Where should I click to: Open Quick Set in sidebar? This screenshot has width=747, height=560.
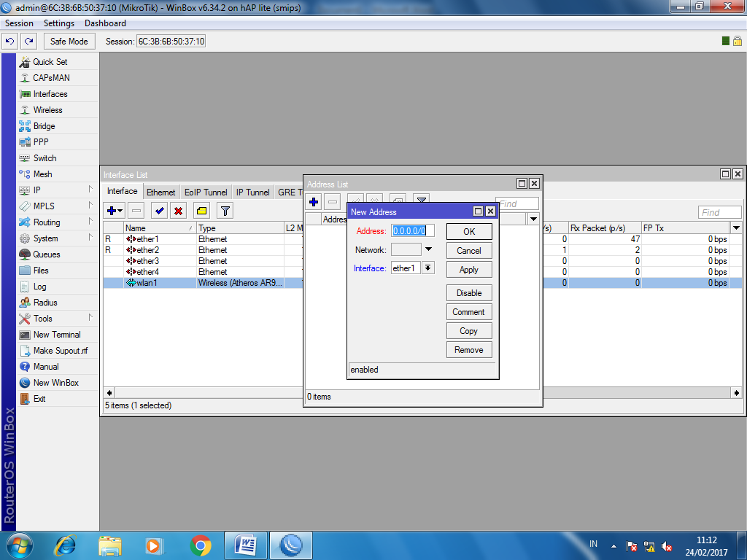coord(58,62)
